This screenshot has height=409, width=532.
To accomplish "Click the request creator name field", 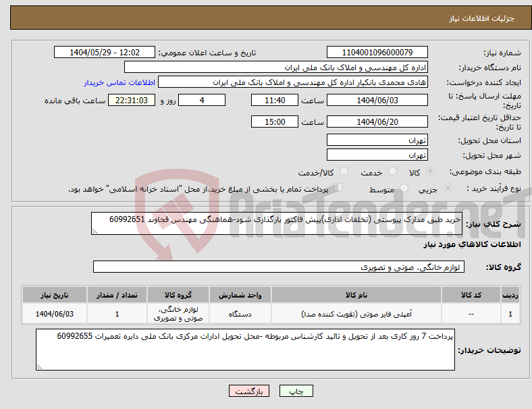I will click(293, 82).
